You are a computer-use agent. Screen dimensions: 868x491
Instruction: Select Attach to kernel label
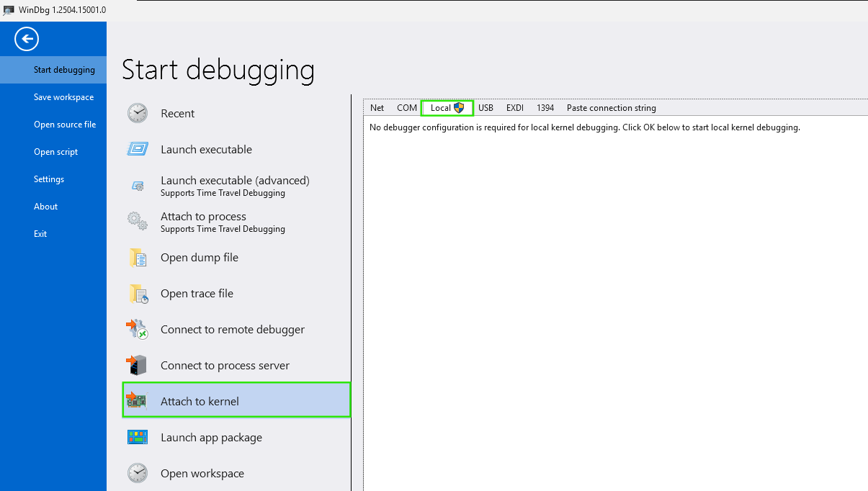[200, 402]
